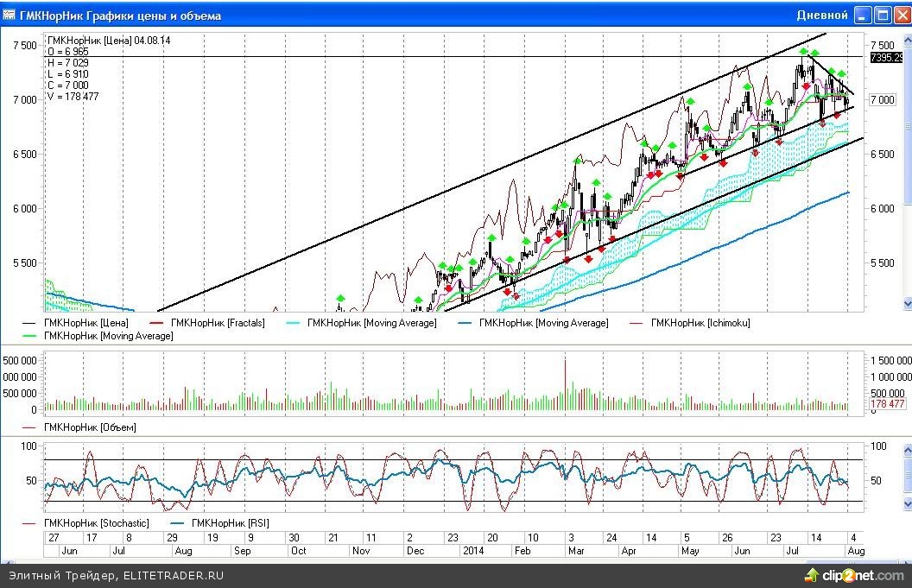Select the ГМКНорНик [Fractals] legend entry

[x=218, y=323]
